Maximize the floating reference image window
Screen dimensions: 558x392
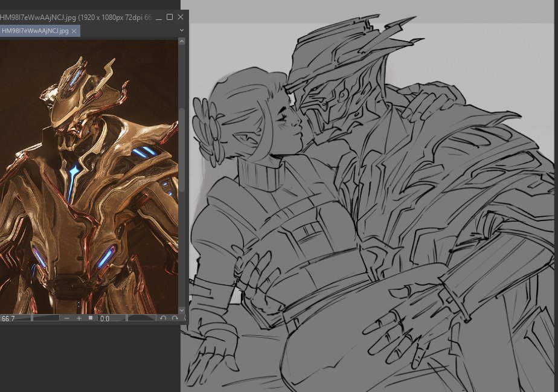(170, 17)
